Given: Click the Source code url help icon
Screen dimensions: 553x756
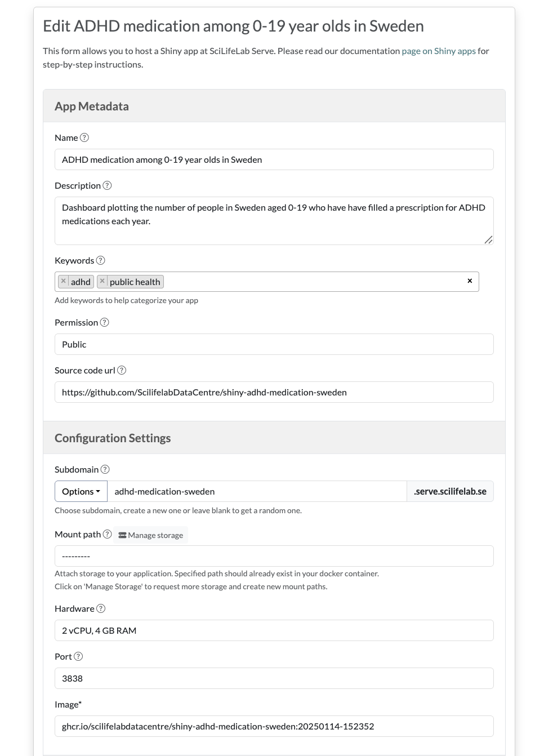Looking at the screenshot, I should tap(122, 370).
